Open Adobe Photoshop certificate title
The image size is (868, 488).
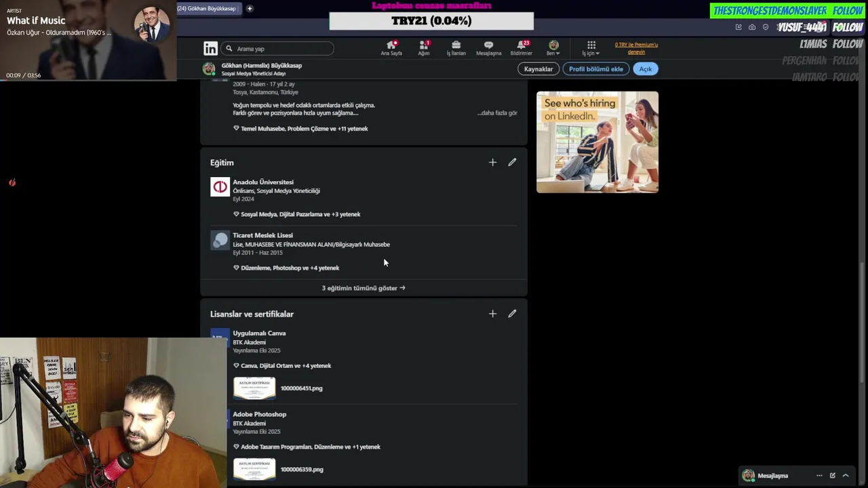[x=260, y=414]
